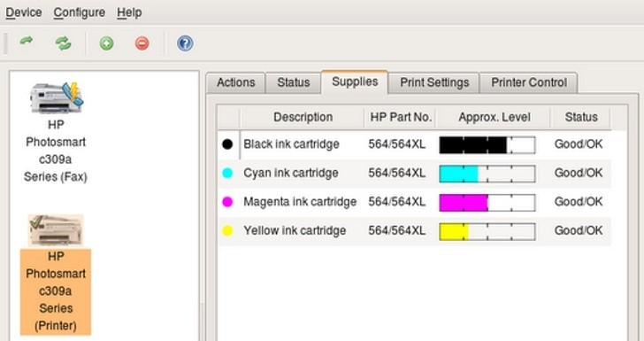
Task: Switch to the Print Settings tab
Action: coord(434,82)
